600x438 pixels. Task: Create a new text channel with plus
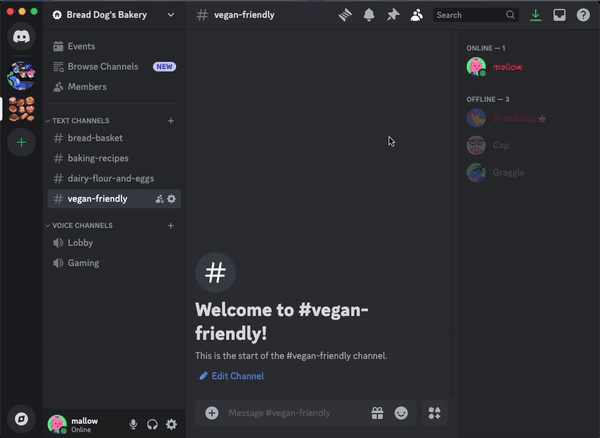pos(171,121)
